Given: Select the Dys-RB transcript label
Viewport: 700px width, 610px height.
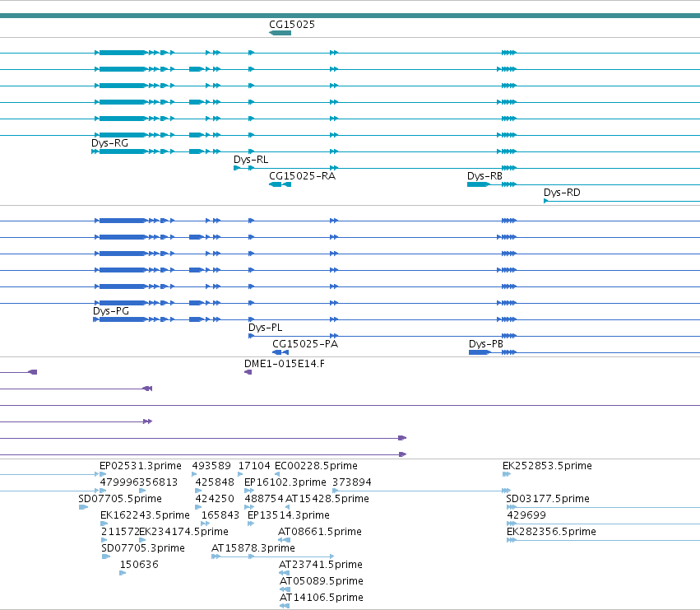Looking at the screenshot, I should (484, 176).
